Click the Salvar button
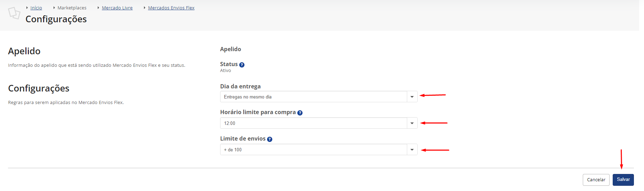 (x=623, y=180)
